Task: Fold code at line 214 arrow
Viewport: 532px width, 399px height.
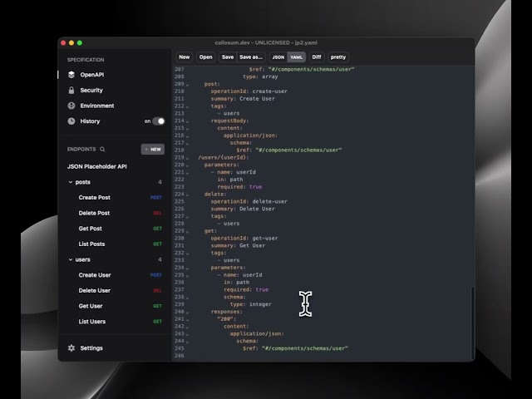Action: tap(187, 121)
